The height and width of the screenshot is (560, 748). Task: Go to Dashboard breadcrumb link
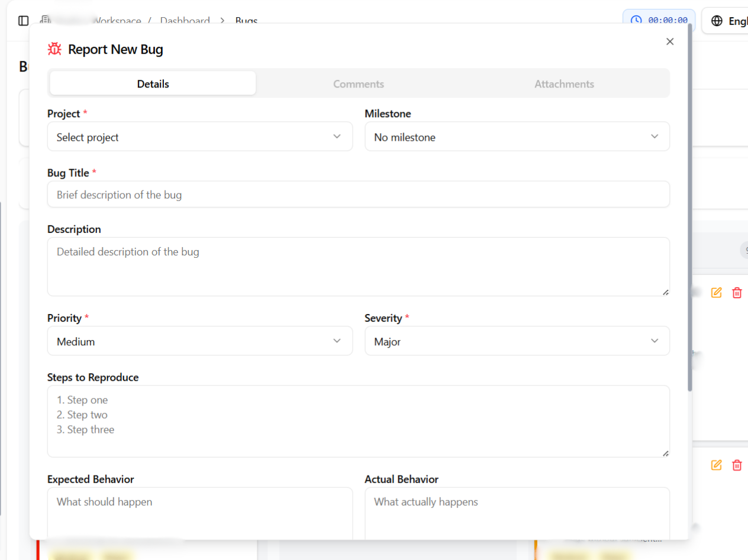point(185,21)
